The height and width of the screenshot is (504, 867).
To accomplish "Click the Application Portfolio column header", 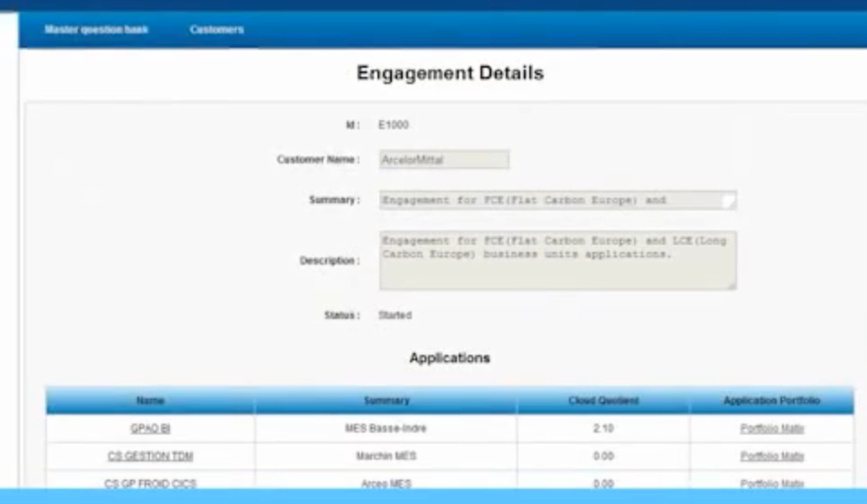I will coord(772,400).
